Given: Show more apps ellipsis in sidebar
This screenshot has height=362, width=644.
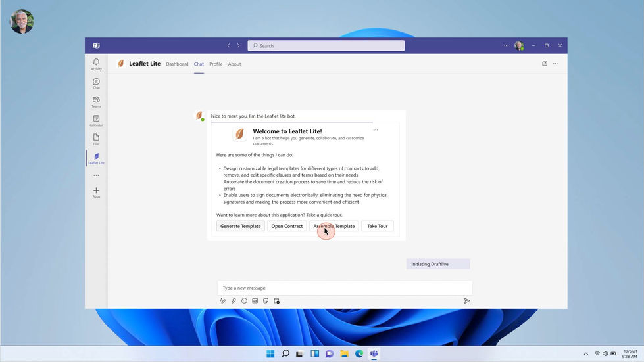Looking at the screenshot, I should point(96,175).
